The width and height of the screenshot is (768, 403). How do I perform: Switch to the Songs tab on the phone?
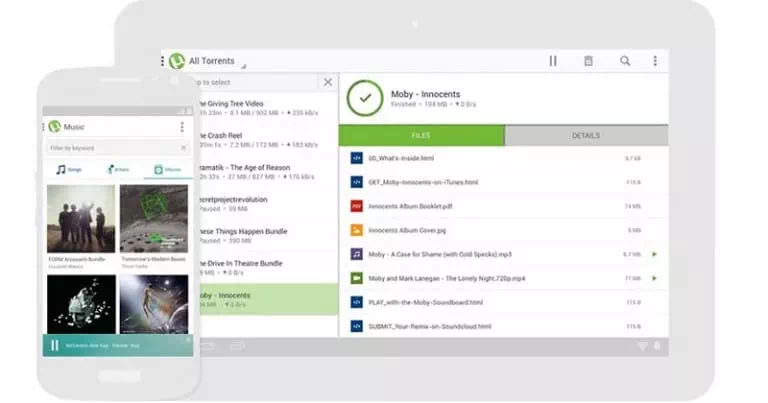[69, 169]
